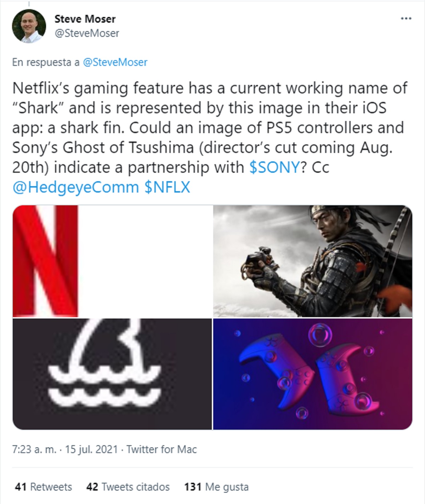Screen dimensions: 425x504
Task: Click the $SONY cashtag
Action: point(274,167)
